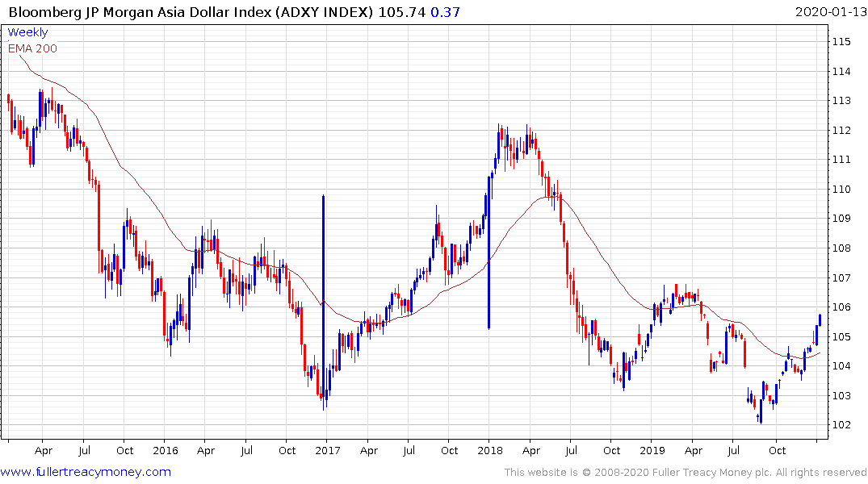Click the '113' price axis label
The image size is (868, 484).
coord(841,101)
